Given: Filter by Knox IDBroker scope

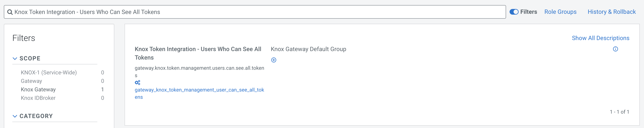Looking at the screenshot, I should coord(38,98).
